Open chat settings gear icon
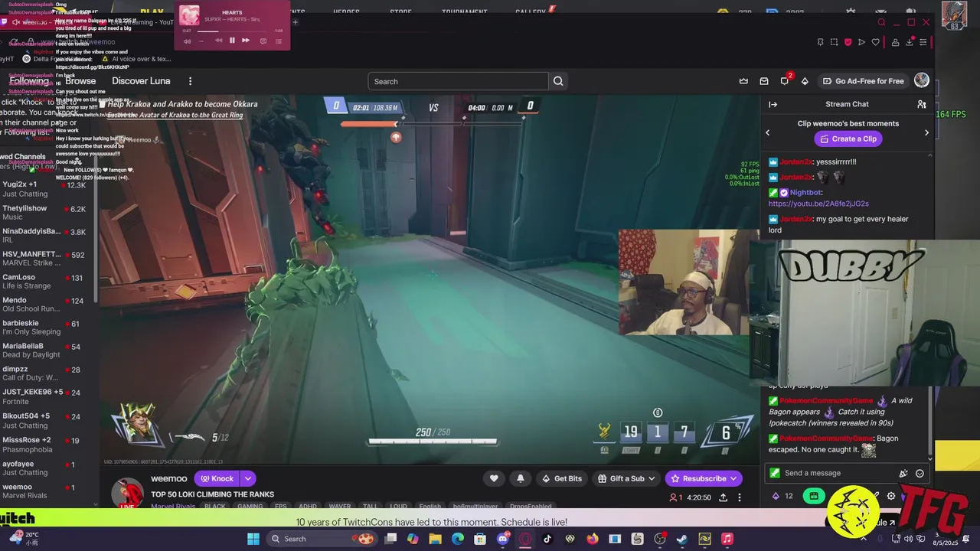 891,496
